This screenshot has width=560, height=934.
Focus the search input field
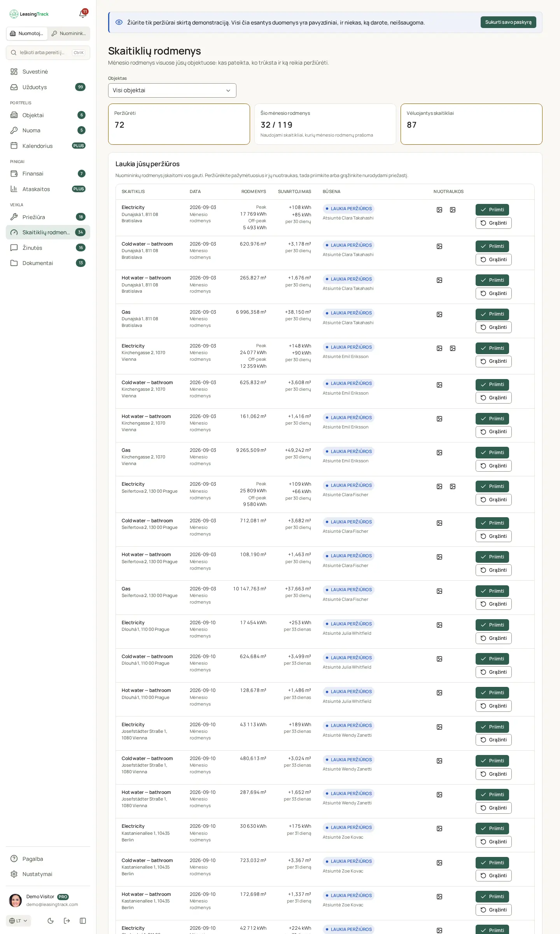[x=48, y=53]
